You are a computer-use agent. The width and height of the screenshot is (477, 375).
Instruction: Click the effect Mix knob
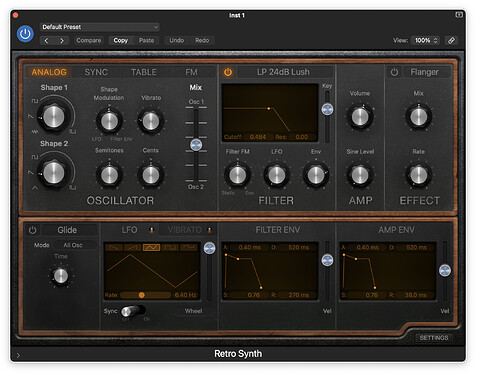(419, 117)
